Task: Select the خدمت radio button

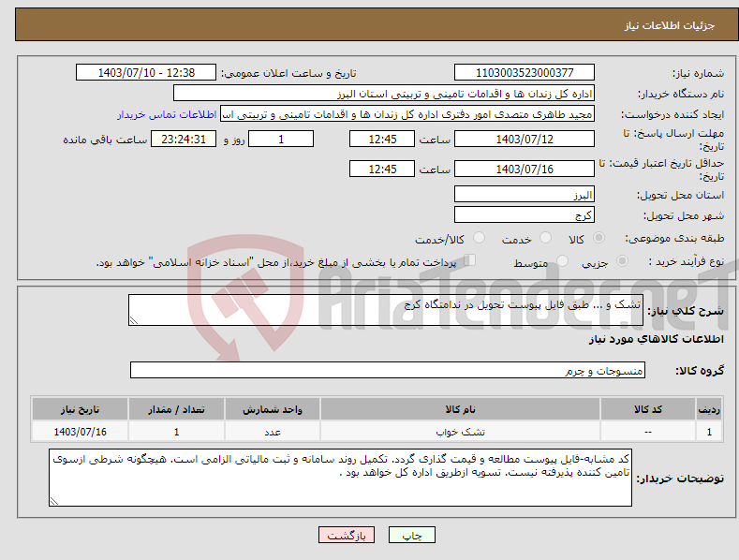Action: [x=545, y=238]
